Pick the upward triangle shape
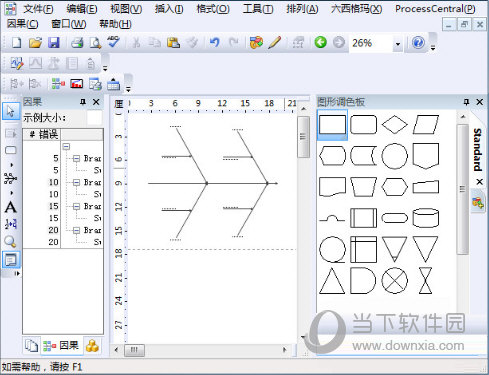Viewport: 489px width, 375px height. point(332,281)
